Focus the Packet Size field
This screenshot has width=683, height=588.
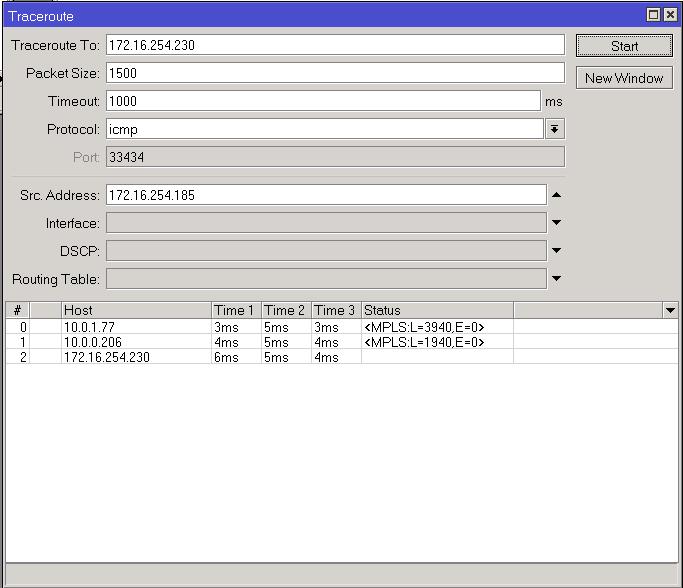click(335, 73)
